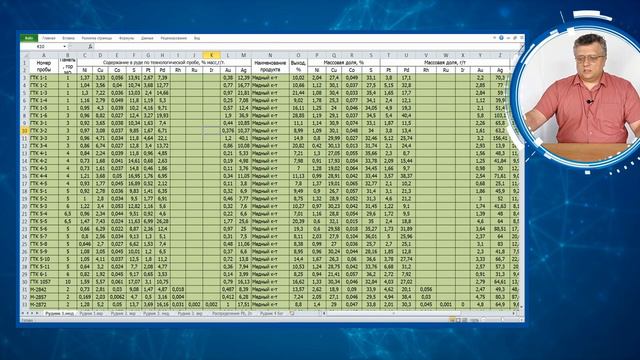Click the horizontal scrollbar left arrow

[324, 313]
